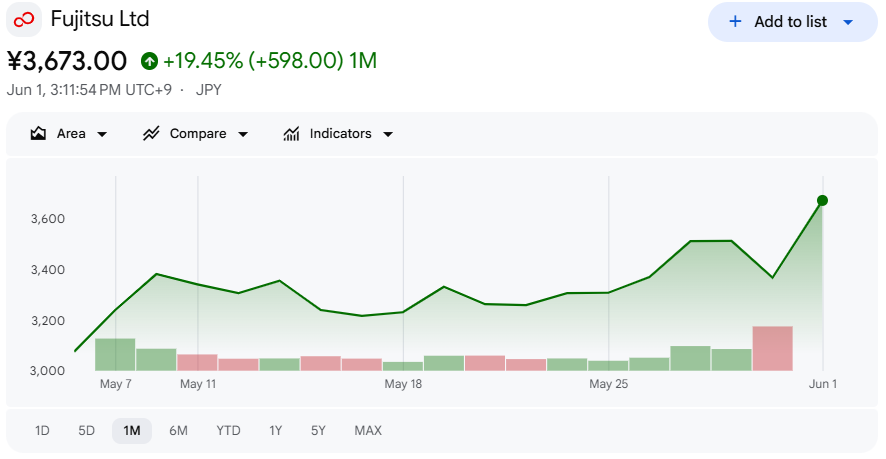Click the Fujitsu red infinity logo

[24, 20]
